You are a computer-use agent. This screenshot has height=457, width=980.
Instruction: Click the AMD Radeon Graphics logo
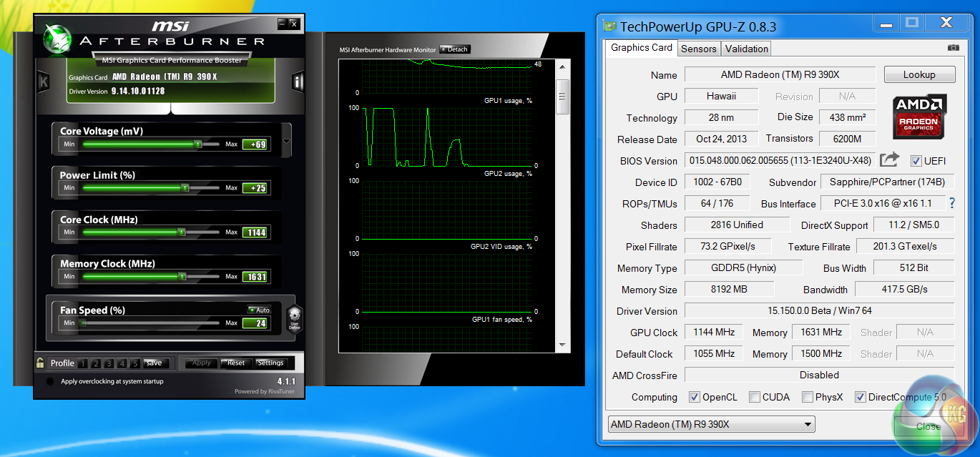pyautogui.click(x=919, y=117)
